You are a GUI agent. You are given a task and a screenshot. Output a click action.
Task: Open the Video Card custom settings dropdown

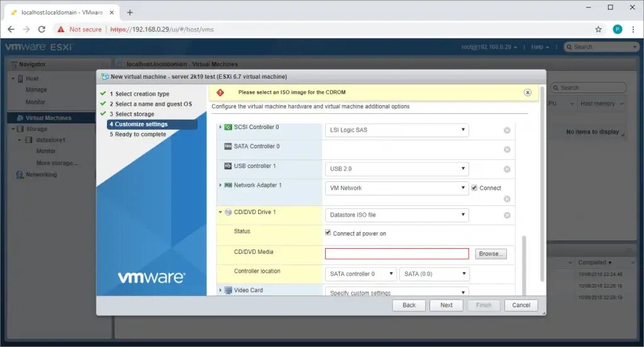click(x=397, y=292)
